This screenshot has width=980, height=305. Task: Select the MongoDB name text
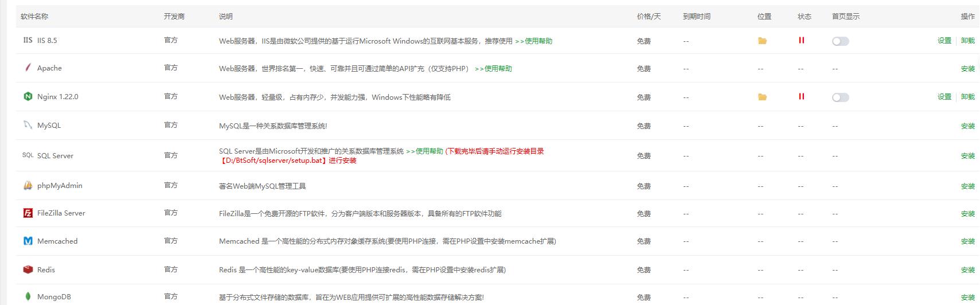pyautogui.click(x=54, y=297)
